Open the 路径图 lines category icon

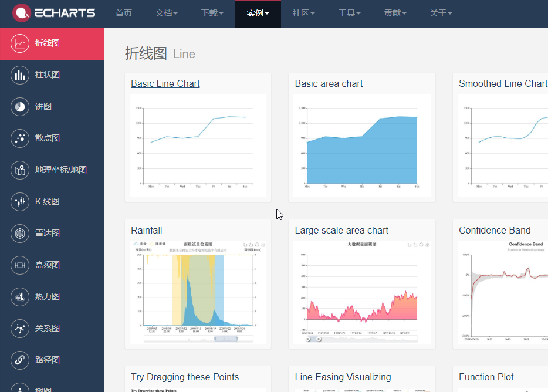click(20, 360)
